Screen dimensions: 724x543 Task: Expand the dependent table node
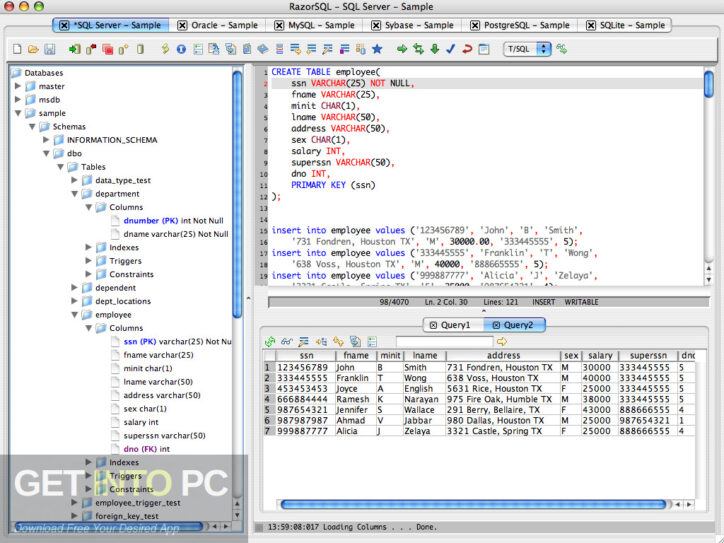[74, 288]
